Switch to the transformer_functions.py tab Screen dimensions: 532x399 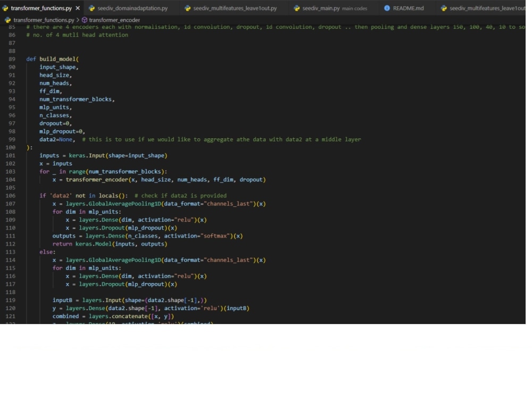[x=41, y=8]
